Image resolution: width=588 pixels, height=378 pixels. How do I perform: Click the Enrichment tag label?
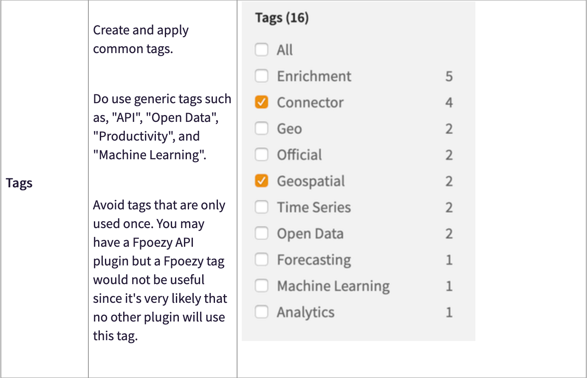314,76
